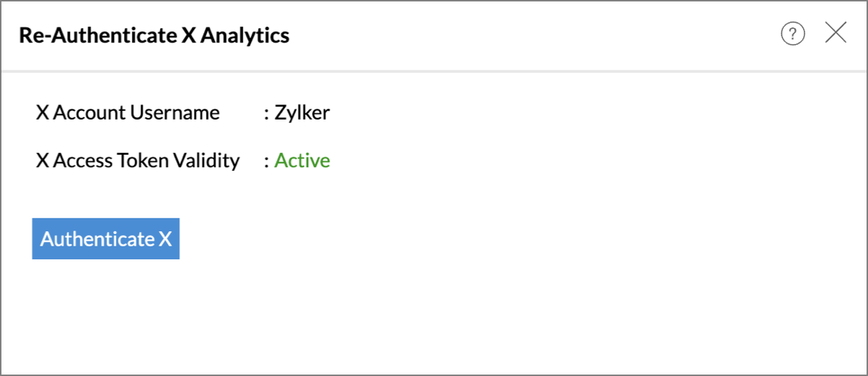868x376 pixels.
Task: Click the Authenticate X button
Action: pos(106,238)
